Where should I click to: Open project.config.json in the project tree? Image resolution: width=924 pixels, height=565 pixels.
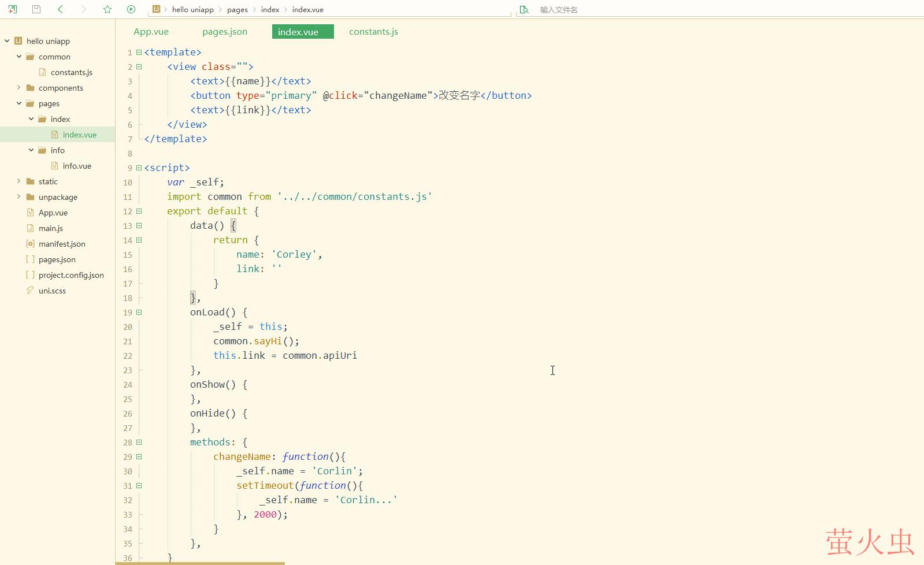click(x=71, y=275)
